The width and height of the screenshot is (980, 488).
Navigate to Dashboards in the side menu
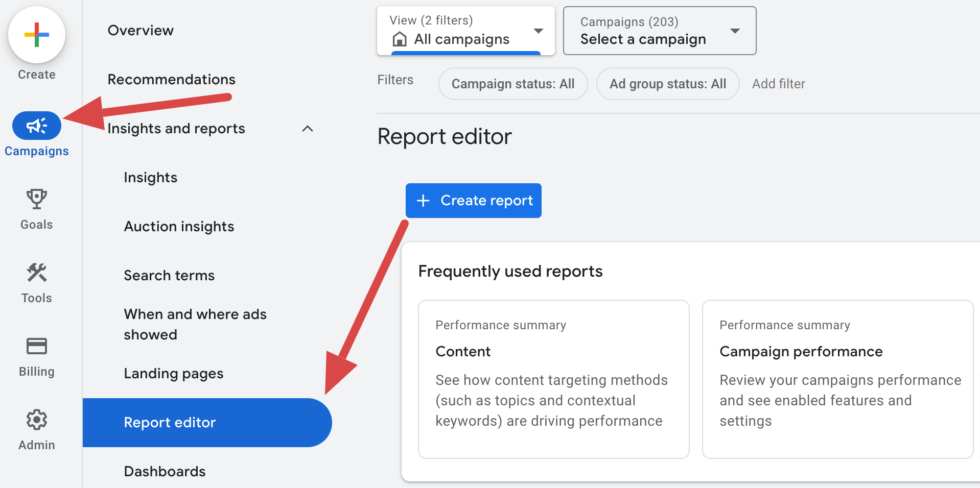coord(165,472)
